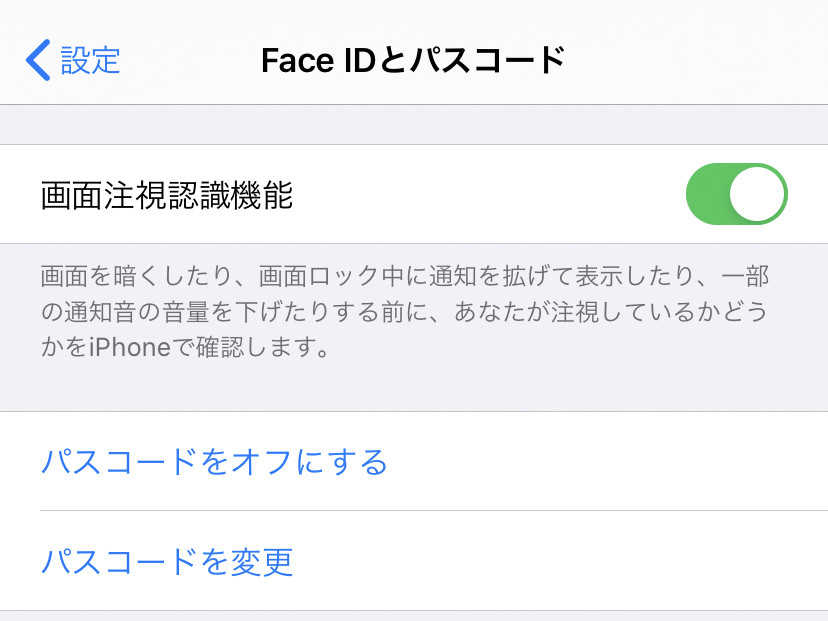Open パスコードを変更
Image resolution: width=828 pixels, height=621 pixels.
(x=167, y=561)
